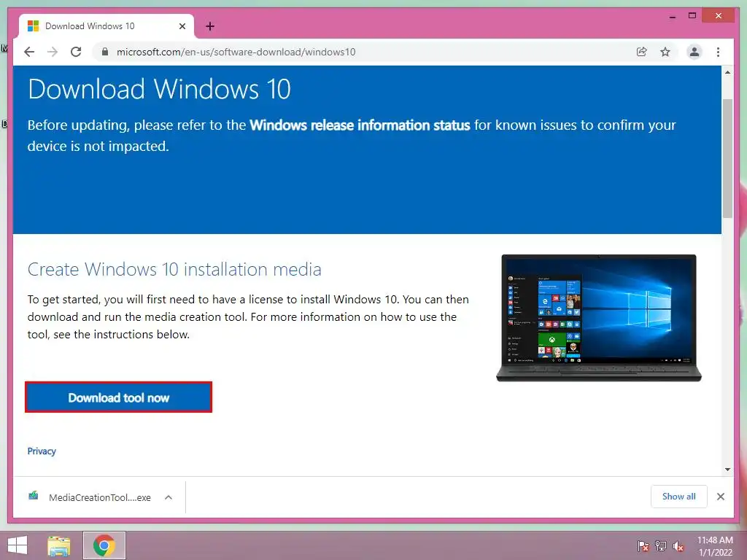Click the browser forward arrow

(53, 52)
